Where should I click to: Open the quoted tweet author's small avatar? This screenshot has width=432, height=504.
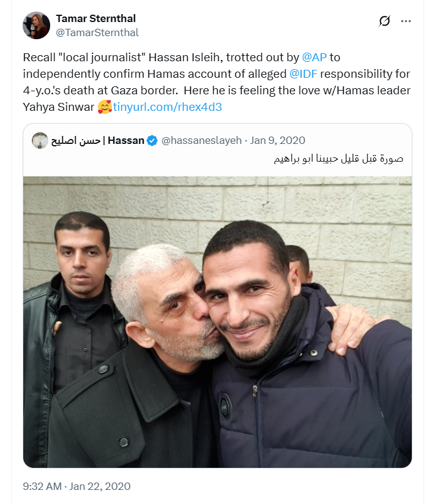[40, 140]
